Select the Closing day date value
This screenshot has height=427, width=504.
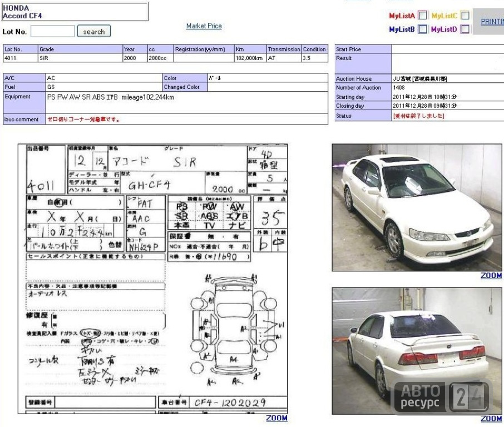click(424, 106)
